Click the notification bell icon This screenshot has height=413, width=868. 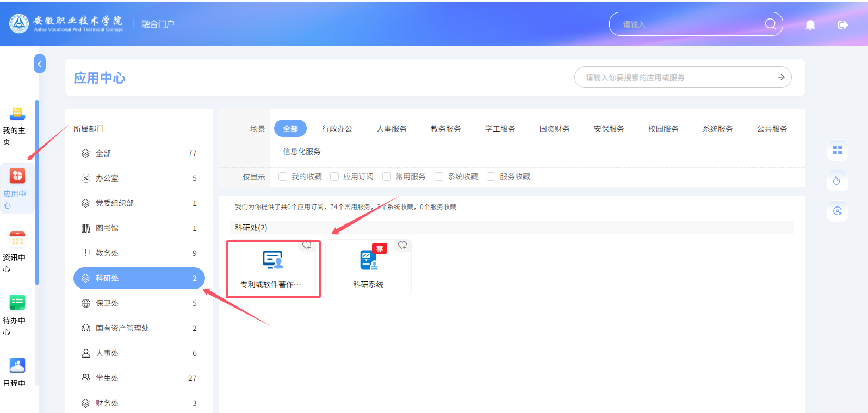click(x=810, y=24)
